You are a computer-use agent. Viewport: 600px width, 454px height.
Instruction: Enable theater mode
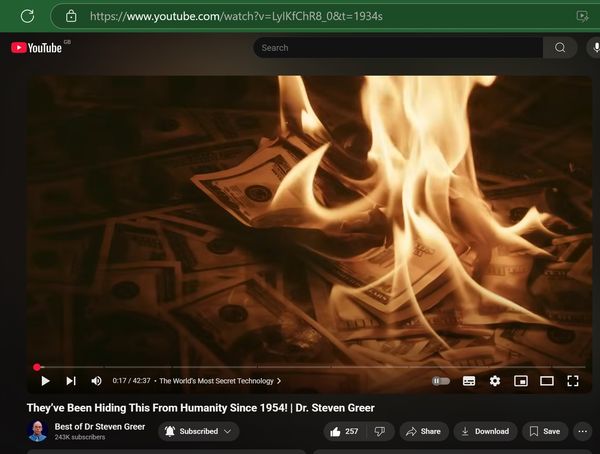click(547, 381)
